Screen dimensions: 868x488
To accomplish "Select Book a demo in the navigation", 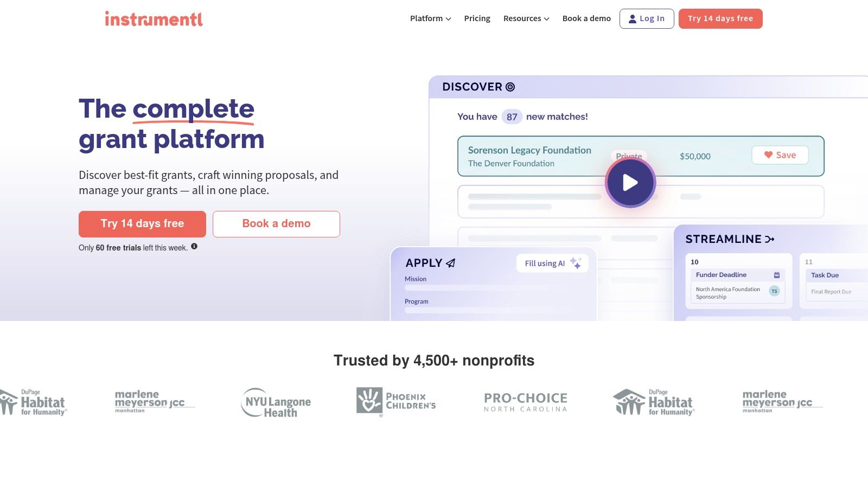I will click(586, 18).
